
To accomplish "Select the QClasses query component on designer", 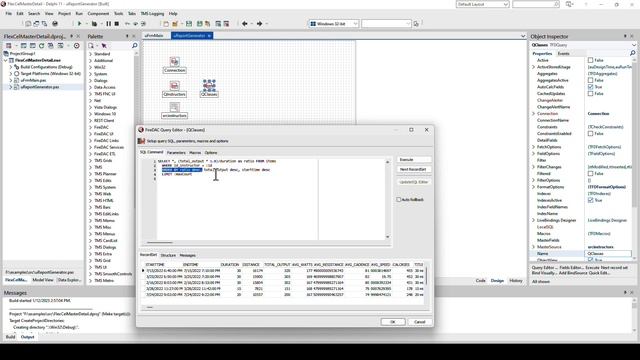I will [209, 89].
